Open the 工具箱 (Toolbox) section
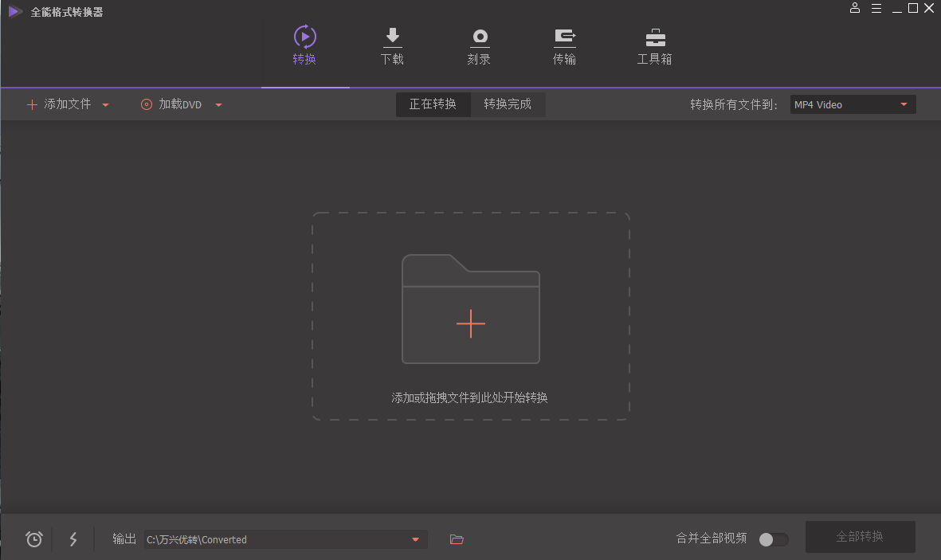This screenshot has width=941, height=560. [x=654, y=45]
